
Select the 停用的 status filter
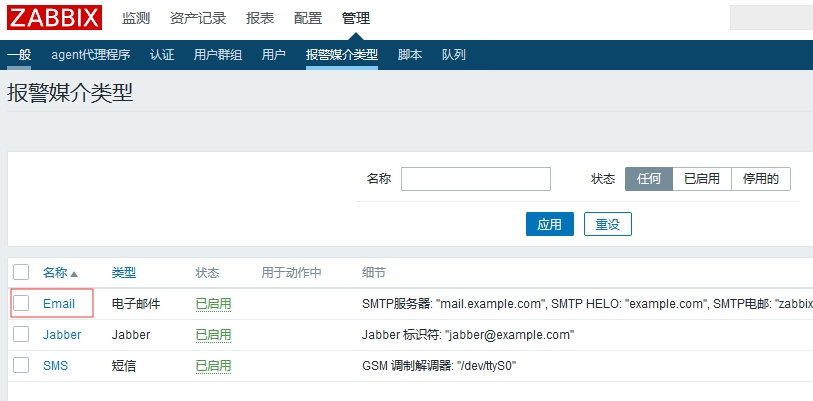click(761, 179)
